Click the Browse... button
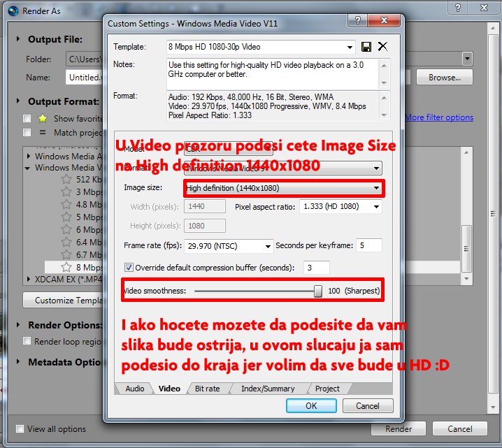 point(445,78)
